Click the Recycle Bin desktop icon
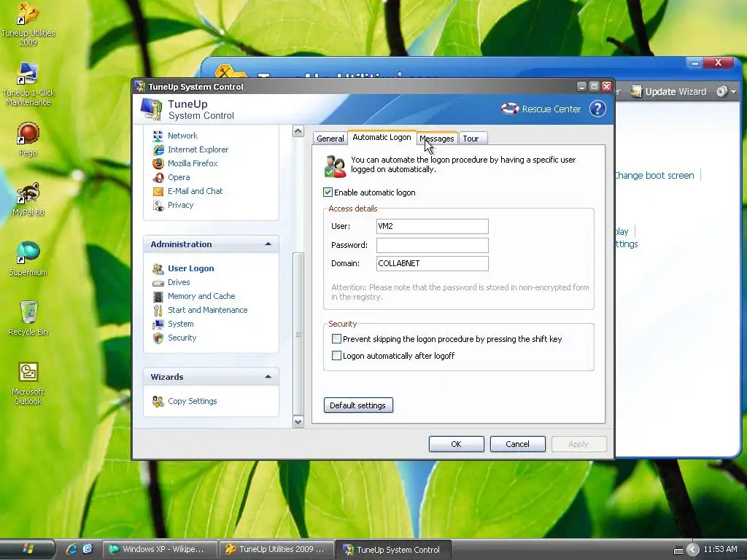The image size is (747, 560). point(28,318)
